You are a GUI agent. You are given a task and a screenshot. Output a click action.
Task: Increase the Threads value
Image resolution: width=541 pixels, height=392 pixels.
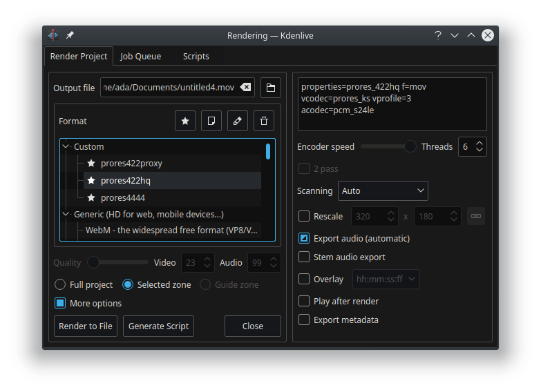pyautogui.click(x=480, y=143)
